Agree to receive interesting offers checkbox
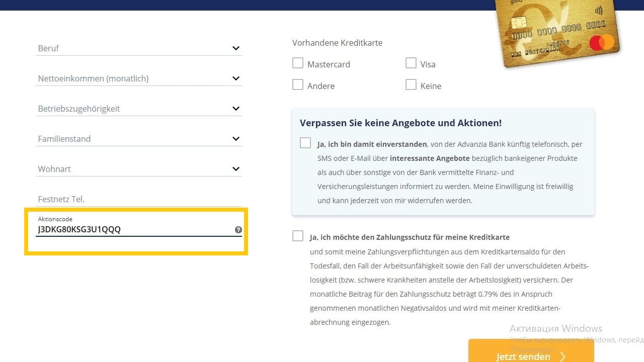 [x=305, y=143]
